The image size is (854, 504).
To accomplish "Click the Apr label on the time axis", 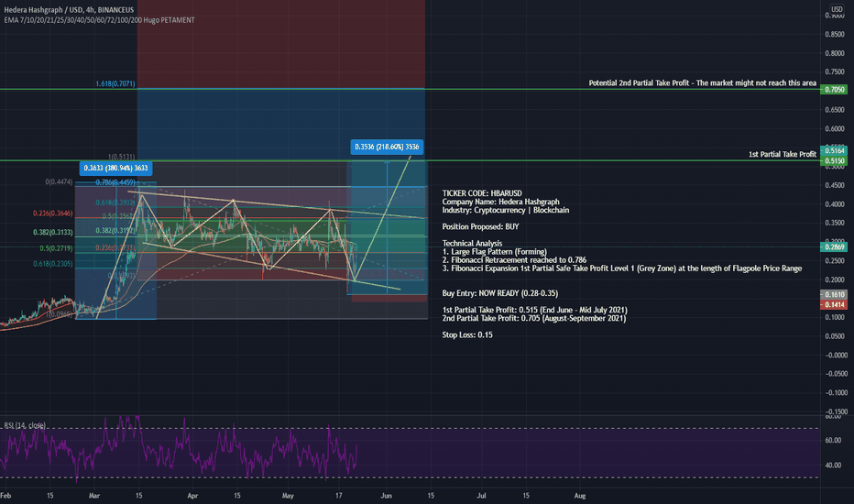I will (192, 496).
